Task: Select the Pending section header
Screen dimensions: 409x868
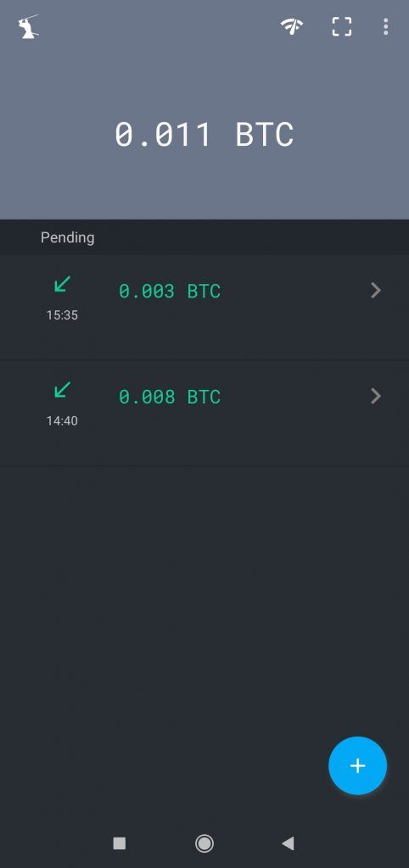Action: tap(68, 237)
